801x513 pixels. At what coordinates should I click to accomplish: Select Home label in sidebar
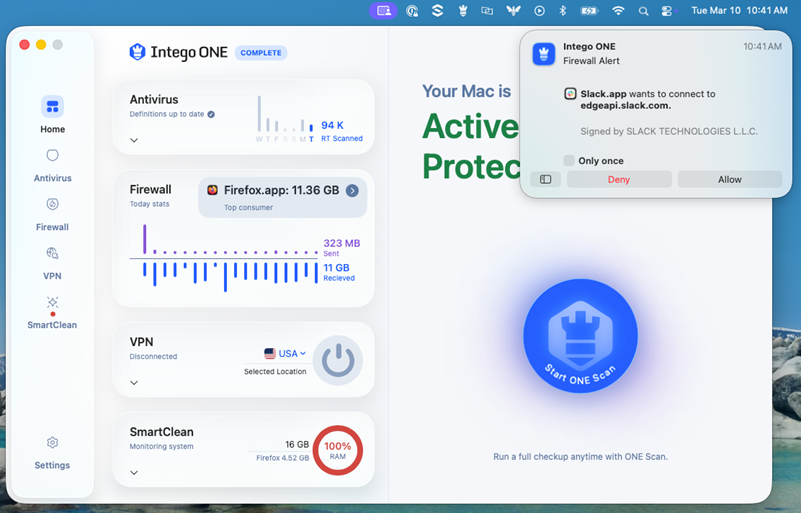click(53, 129)
